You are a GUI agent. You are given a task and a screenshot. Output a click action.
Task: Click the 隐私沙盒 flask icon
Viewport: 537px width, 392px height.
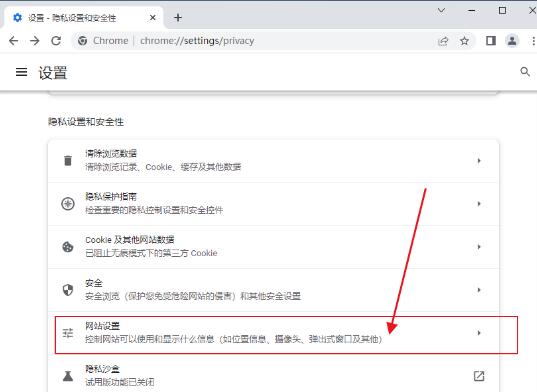point(68,376)
